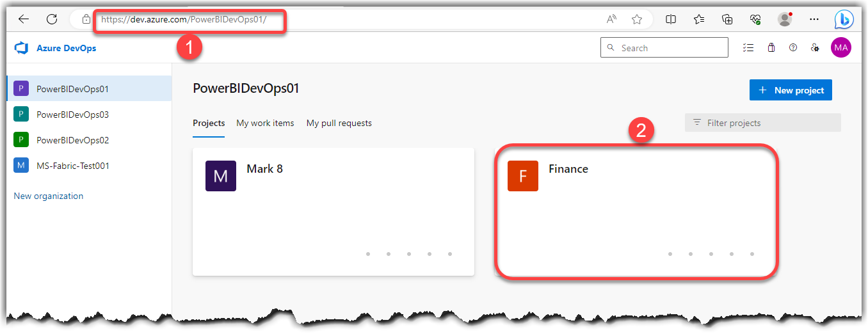The width and height of the screenshot is (868, 334).
Task: Open the MA account avatar menu
Action: coord(841,47)
